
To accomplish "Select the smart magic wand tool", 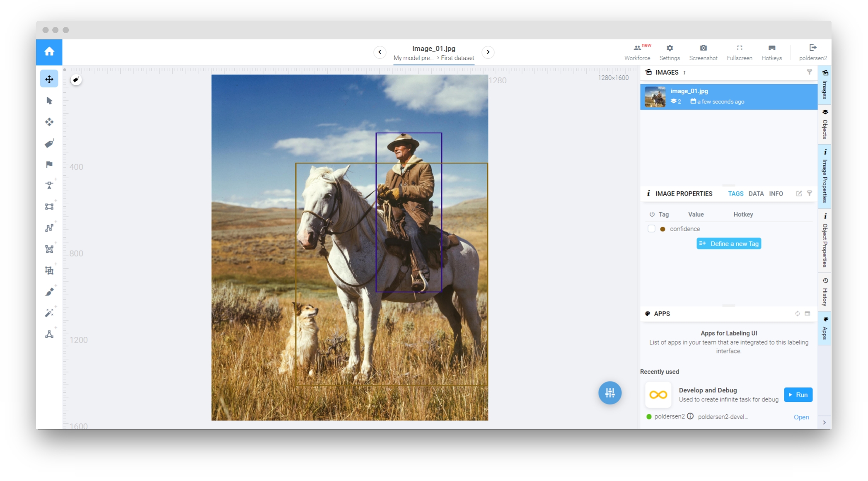I will click(49, 313).
